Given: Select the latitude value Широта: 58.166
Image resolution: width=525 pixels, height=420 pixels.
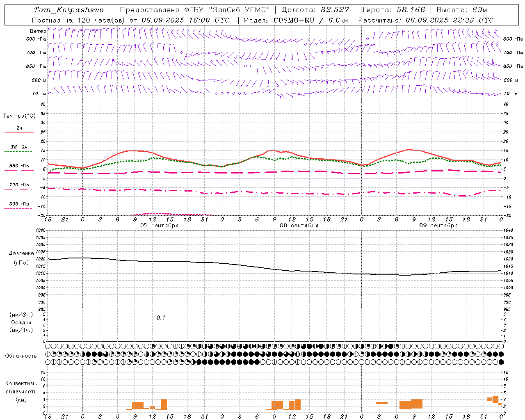Looking at the screenshot, I should (393, 10).
